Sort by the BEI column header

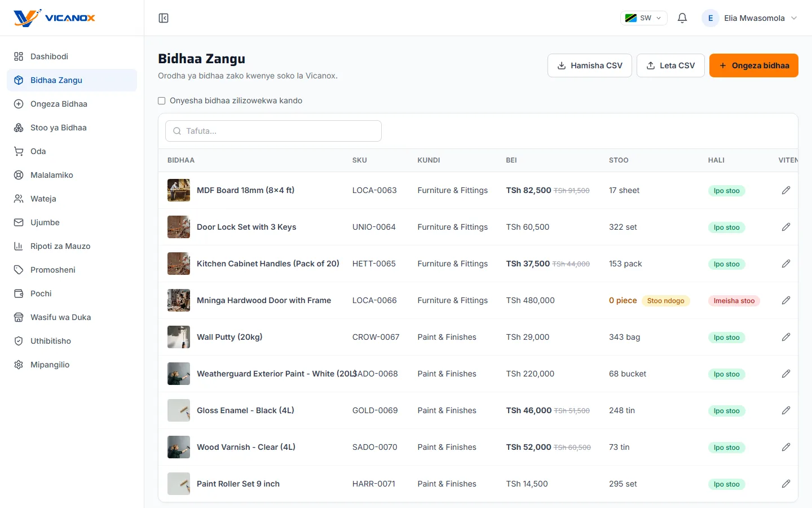[511, 160]
